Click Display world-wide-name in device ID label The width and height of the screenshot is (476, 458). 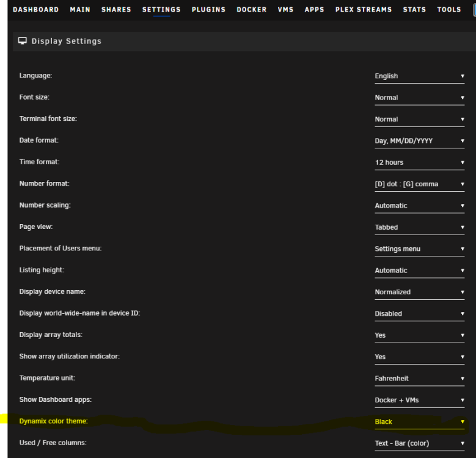pos(79,313)
